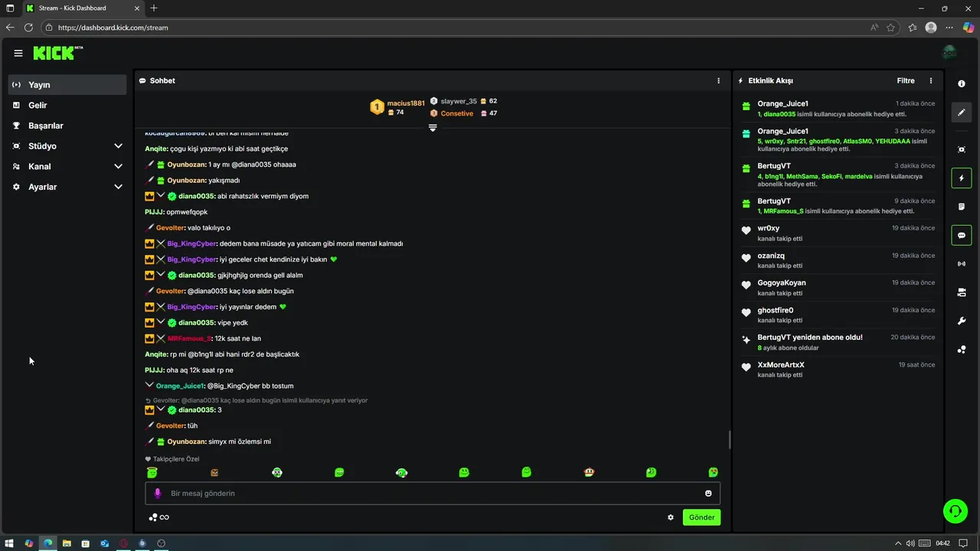The height and width of the screenshot is (551, 980).
Task: Open the Sohbet panel three-dot menu
Action: (718, 80)
